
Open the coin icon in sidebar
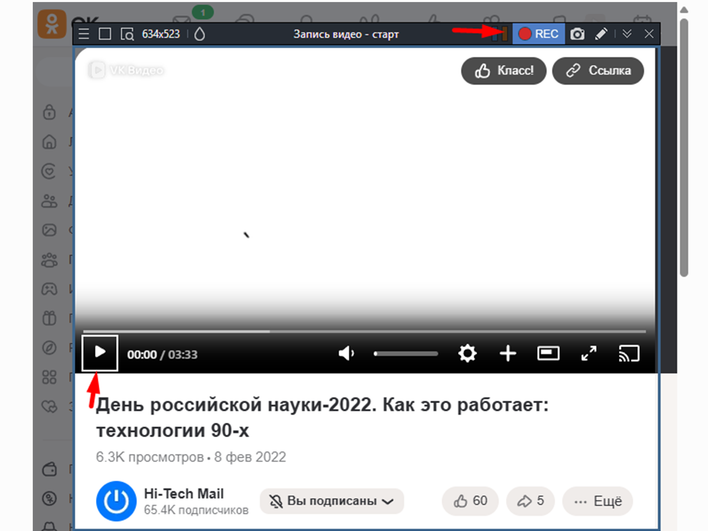click(x=49, y=498)
